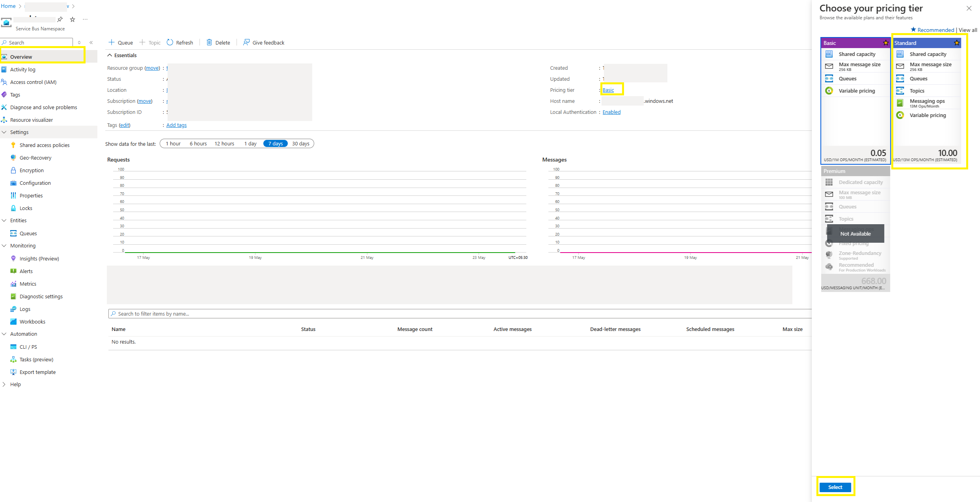Collapse the sidebar with double-chevron icon
Viewport: 980px width, 502px height.
tap(91, 43)
